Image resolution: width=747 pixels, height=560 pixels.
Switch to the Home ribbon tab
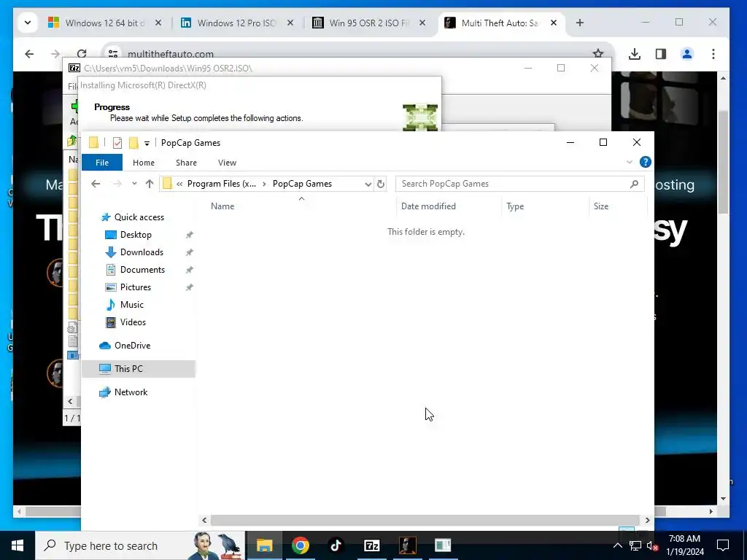point(144,163)
